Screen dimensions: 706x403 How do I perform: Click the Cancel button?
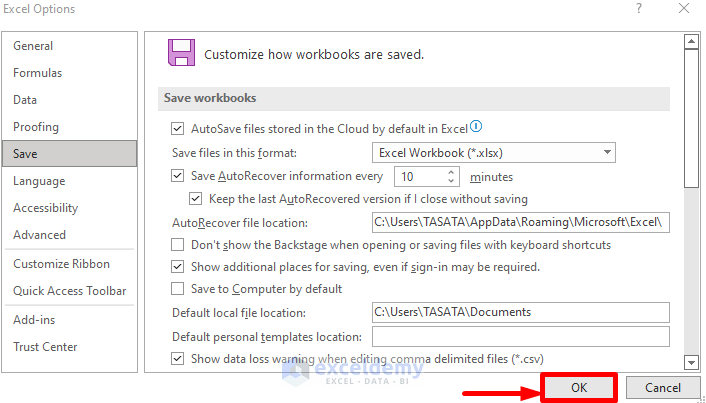tap(662, 388)
